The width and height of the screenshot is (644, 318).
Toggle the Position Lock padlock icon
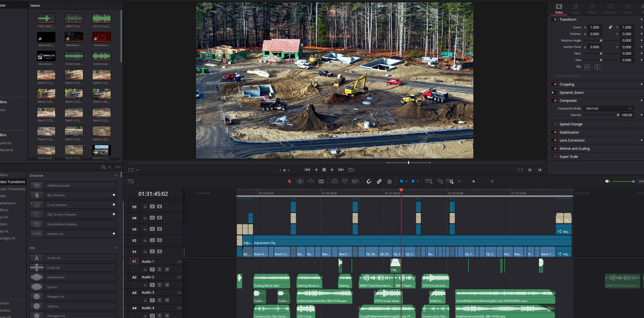tap(390, 181)
